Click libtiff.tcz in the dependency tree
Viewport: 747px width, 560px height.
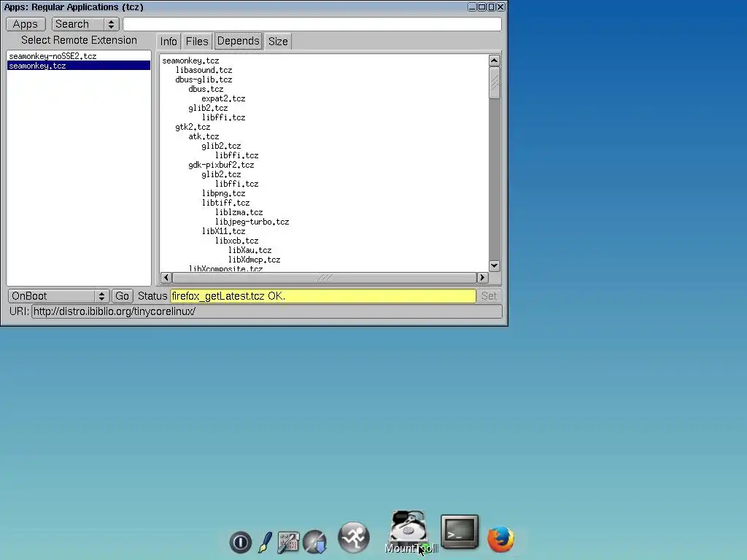226,203
